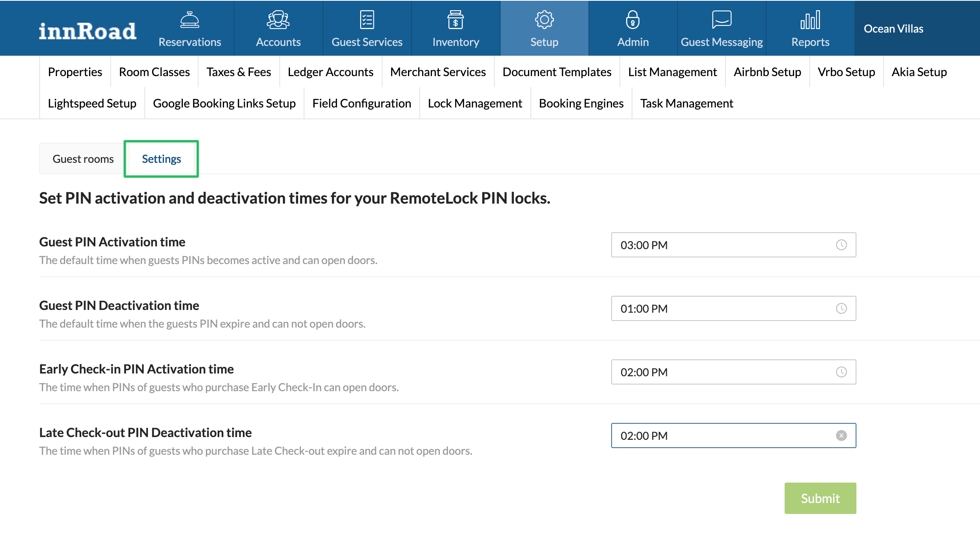Click the Guest Services checklist icon

pyautogui.click(x=367, y=20)
